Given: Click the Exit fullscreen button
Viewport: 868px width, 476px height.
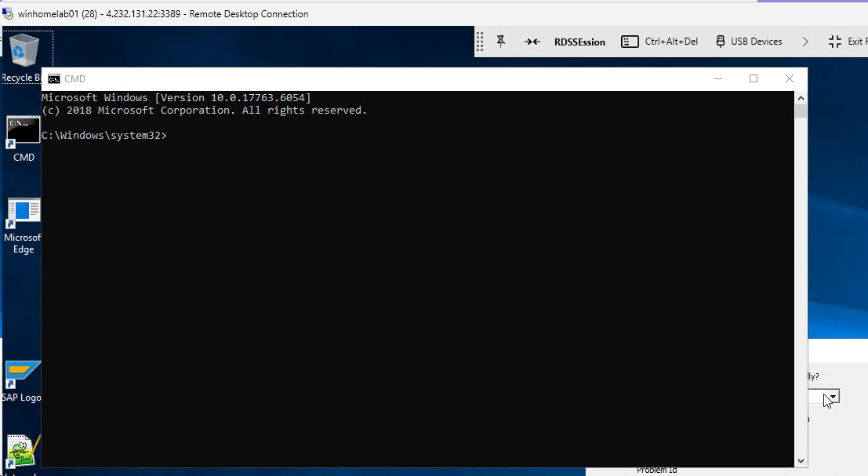Looking at the screenshot, I should (x=847, y=42).
